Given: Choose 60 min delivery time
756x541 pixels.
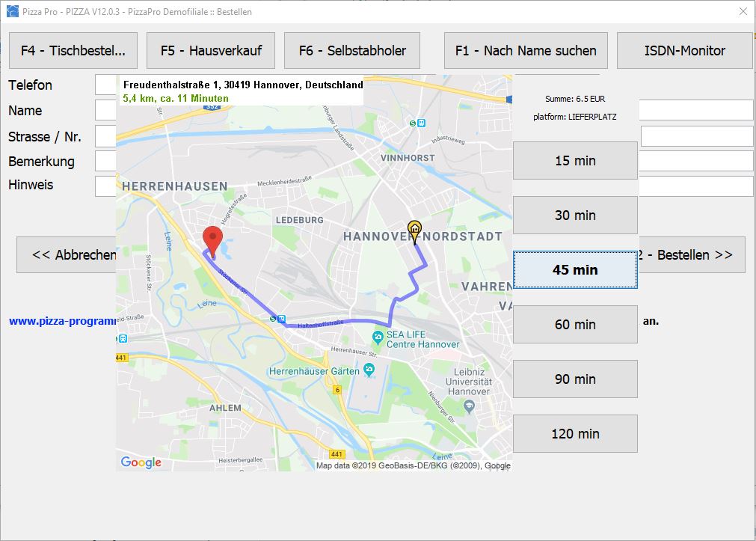Looking at the screenshot, I should pyautogui.click(x=575, y=324).
